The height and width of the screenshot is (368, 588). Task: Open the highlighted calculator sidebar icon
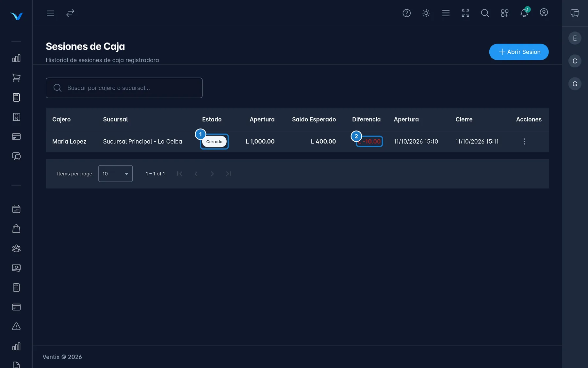16,97
